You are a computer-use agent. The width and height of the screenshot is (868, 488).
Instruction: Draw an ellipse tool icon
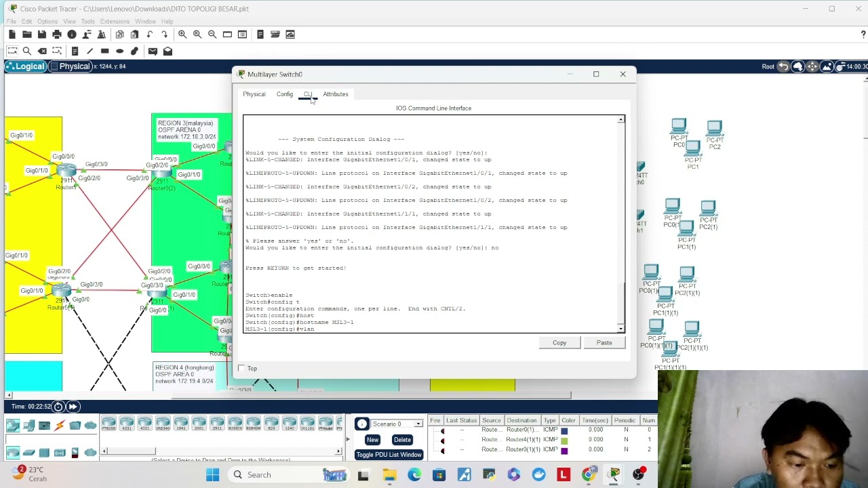point(119,51)
